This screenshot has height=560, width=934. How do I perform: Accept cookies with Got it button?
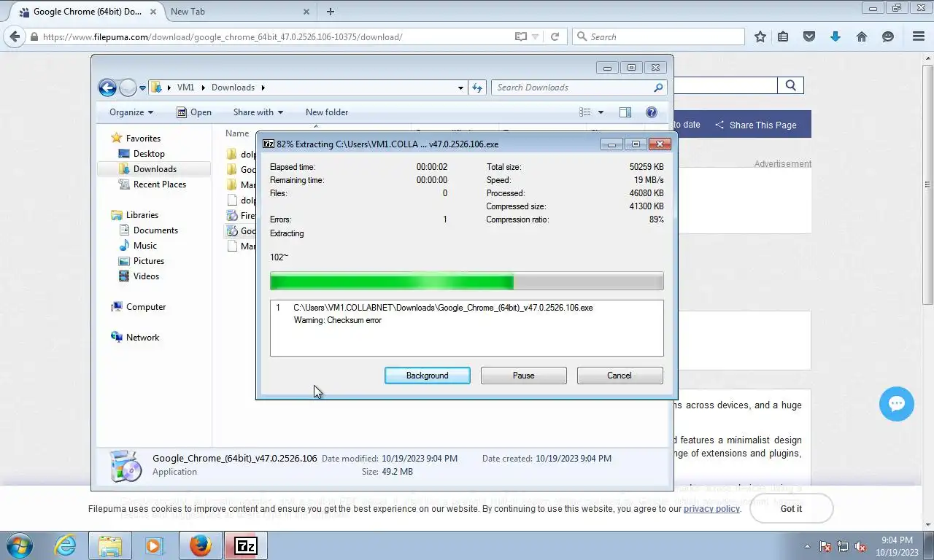click(x=791, y=508)
